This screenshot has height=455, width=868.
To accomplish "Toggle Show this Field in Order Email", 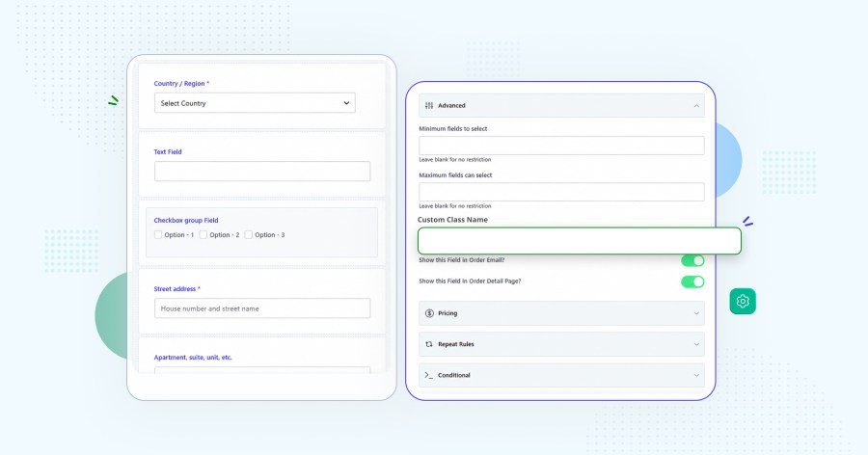I will tap(692, 260).
